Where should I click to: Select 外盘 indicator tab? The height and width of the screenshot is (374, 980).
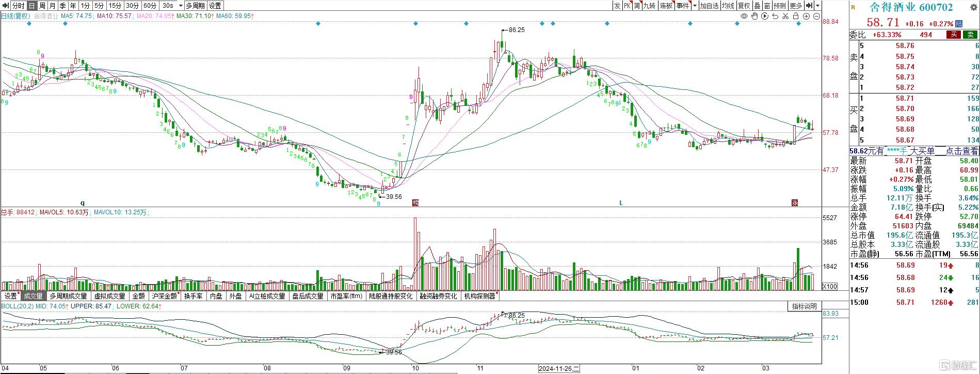pos(236,296)
